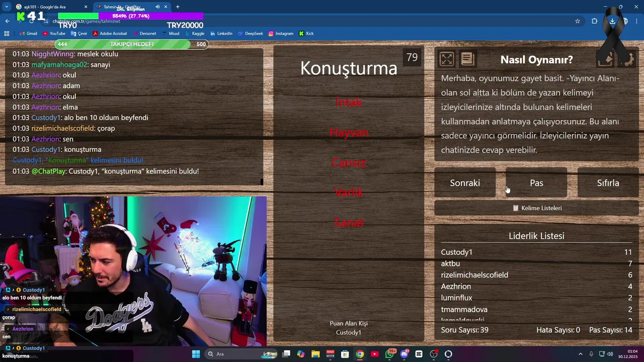Open CapCut from the taskbar
This screenshot has height=362, width=644.
click(419, 354)
